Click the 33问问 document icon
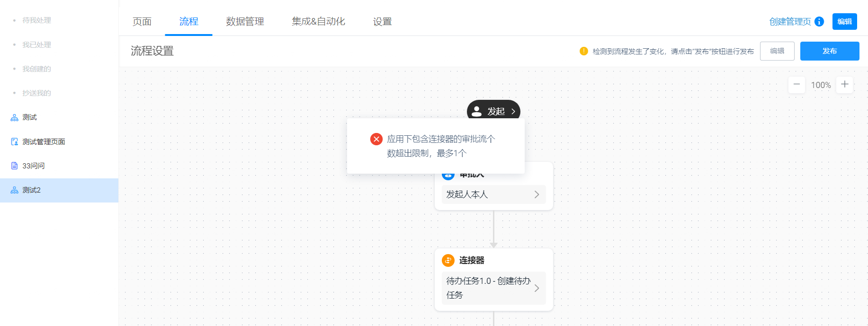The image size is (868, 326). click(15, 166)
